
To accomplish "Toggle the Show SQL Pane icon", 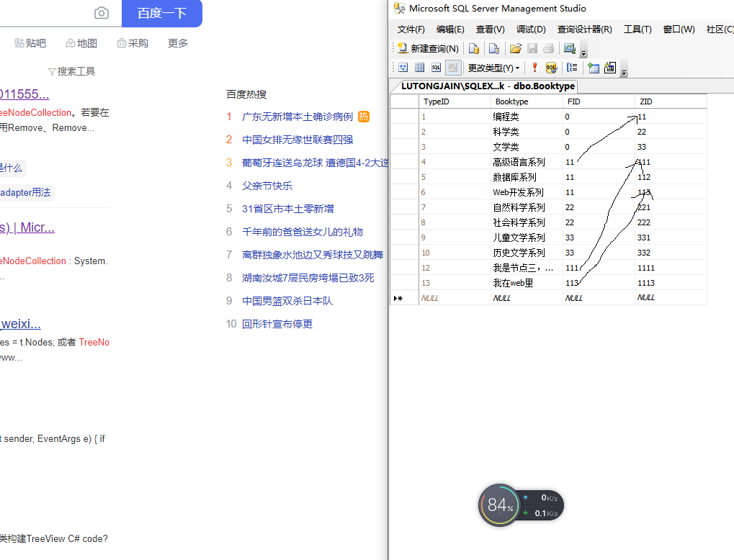I will tap(436, 68).
